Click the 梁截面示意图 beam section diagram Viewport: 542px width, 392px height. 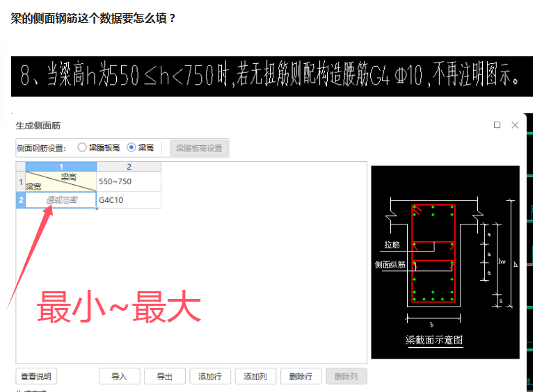point(445,262)
